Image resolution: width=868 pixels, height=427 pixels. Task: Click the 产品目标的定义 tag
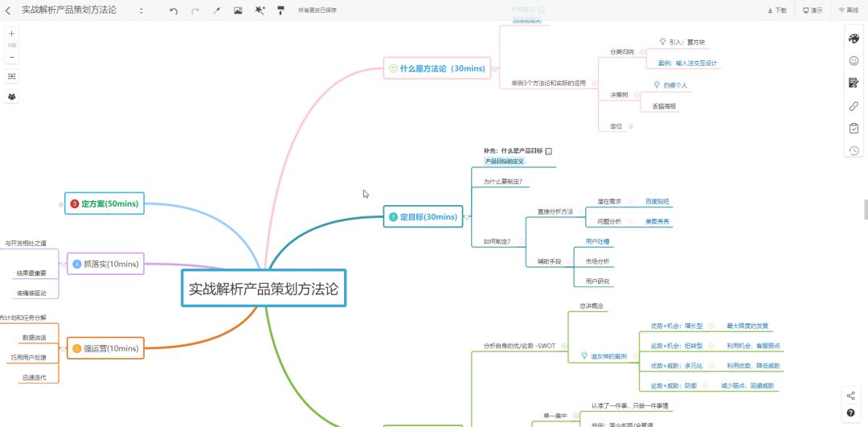click(504, 161)
